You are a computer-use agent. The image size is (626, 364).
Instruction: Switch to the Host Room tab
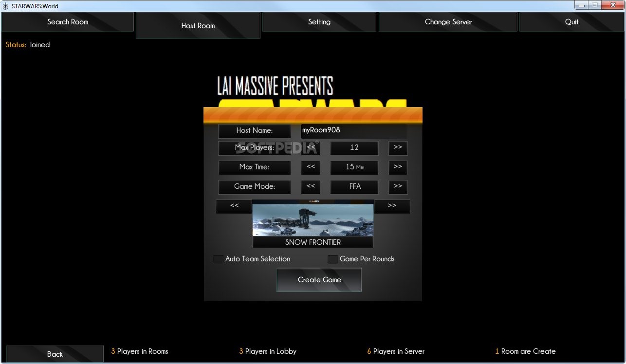(198, 26)
